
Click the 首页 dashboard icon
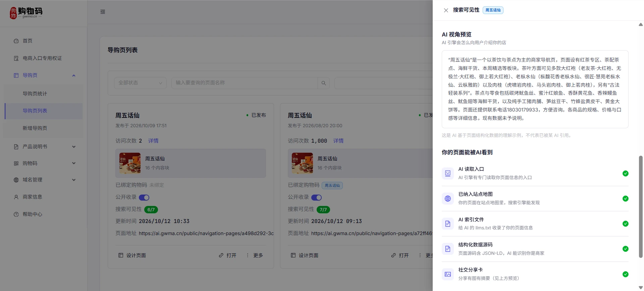tap(16, 41)
